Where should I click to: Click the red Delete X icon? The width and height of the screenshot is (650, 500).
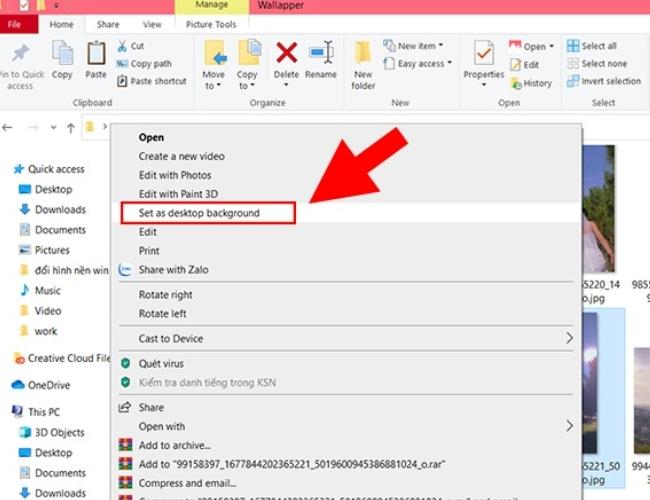[x=286, y=53]
